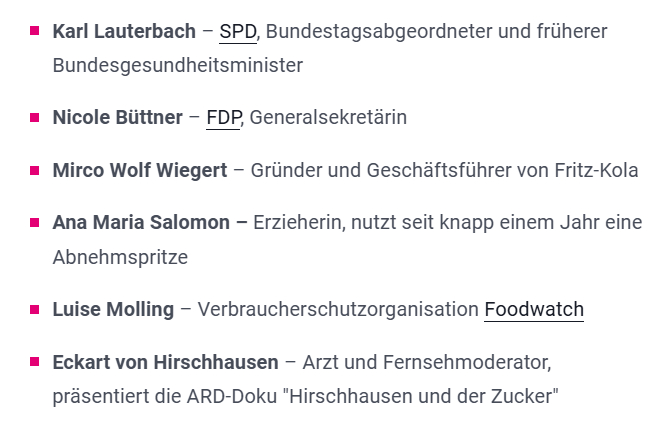The height and width of the screenshot is (423, 651).
Task: Open the FDP link
Action: [223, 118]
